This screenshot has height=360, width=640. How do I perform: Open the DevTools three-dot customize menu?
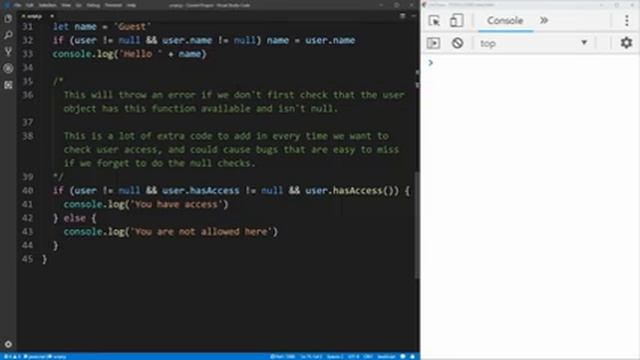click(627, 20)
